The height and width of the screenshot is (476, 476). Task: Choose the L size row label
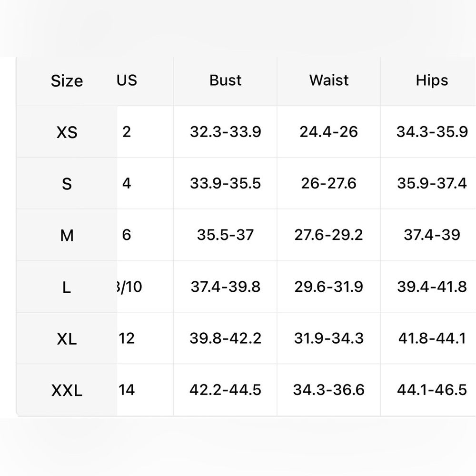click(67, 287)
